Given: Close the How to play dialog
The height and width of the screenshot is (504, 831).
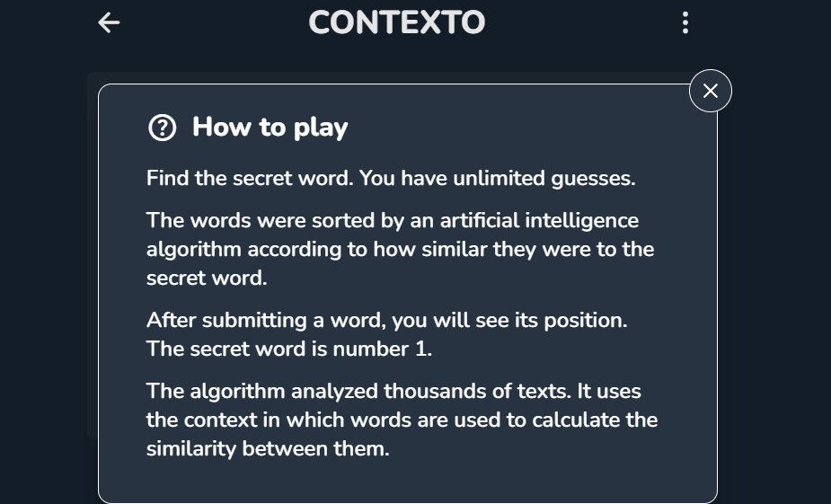Looking at the screenshot, I should [710, 91].
